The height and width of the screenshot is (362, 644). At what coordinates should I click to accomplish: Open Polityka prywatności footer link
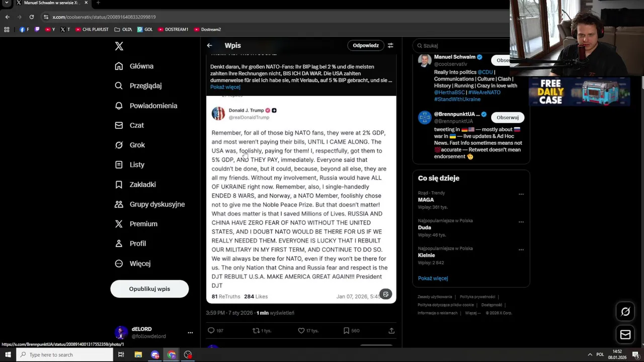(477, 297)
